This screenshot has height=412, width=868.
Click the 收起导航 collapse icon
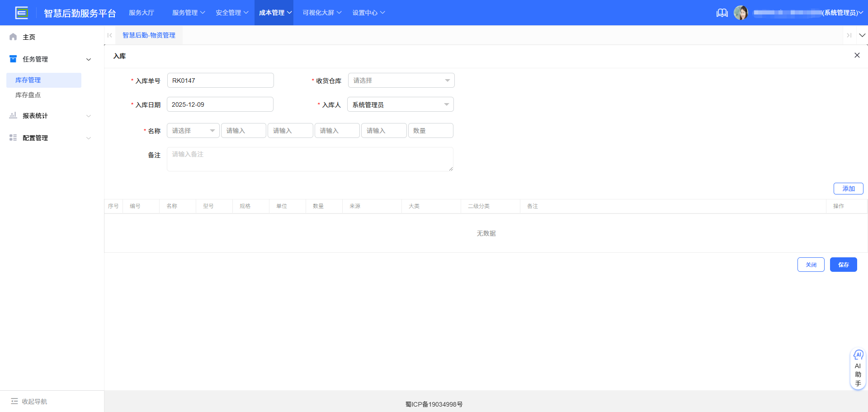coord(15,401)
